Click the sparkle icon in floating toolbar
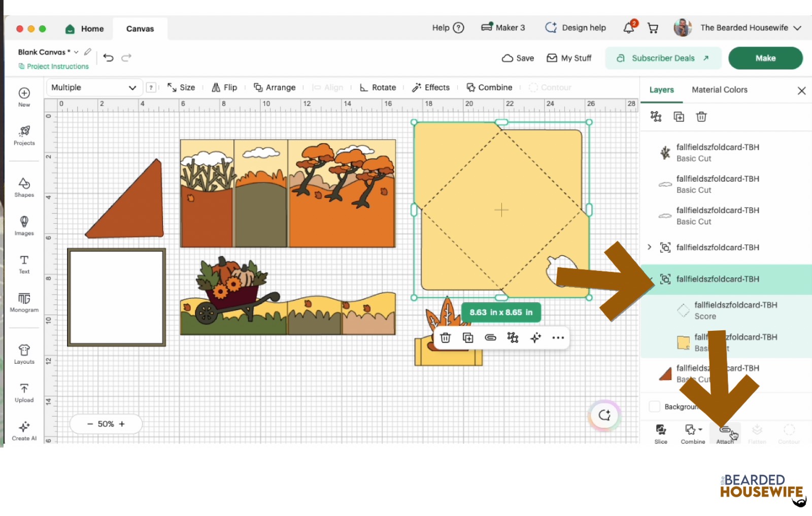Screen dimensions: 812x516 click(x=535, y=337)
